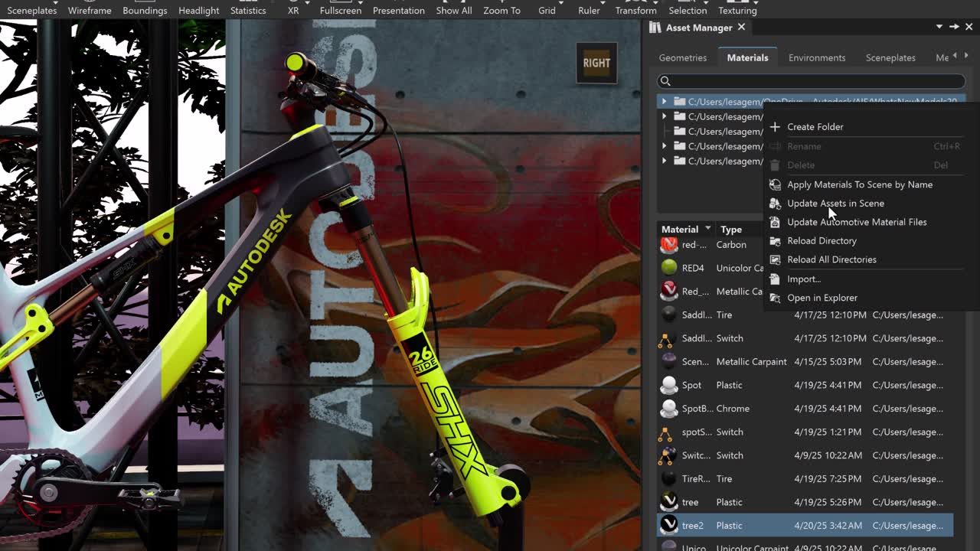Click the Transform toolbar button

[x=635, y=11]
